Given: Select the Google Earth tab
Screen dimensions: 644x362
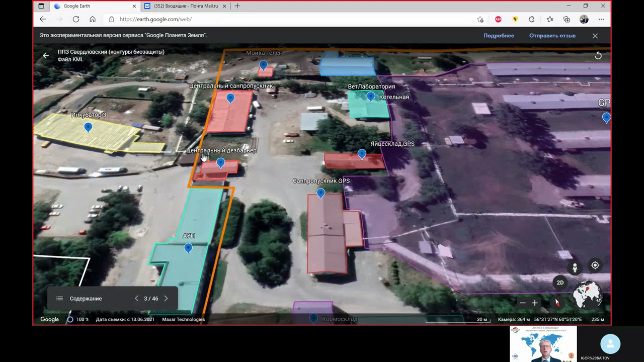Looking at the screenshot, I should (95, 6).
